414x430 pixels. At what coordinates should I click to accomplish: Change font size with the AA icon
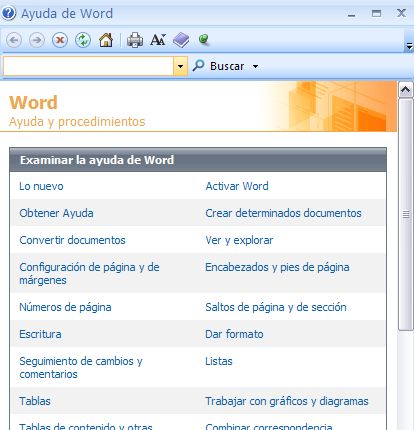point(158,40)
